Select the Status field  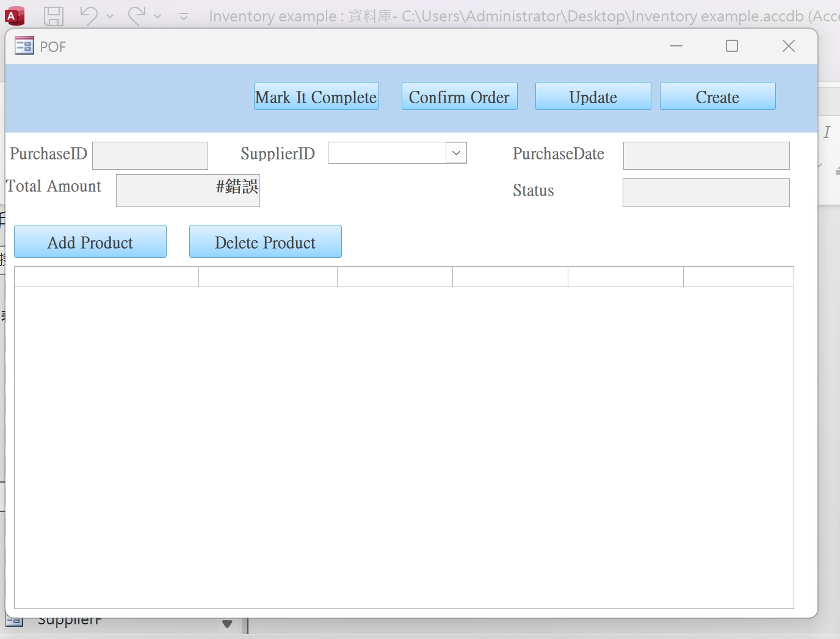pyautogui.click(x=706, y=192)
